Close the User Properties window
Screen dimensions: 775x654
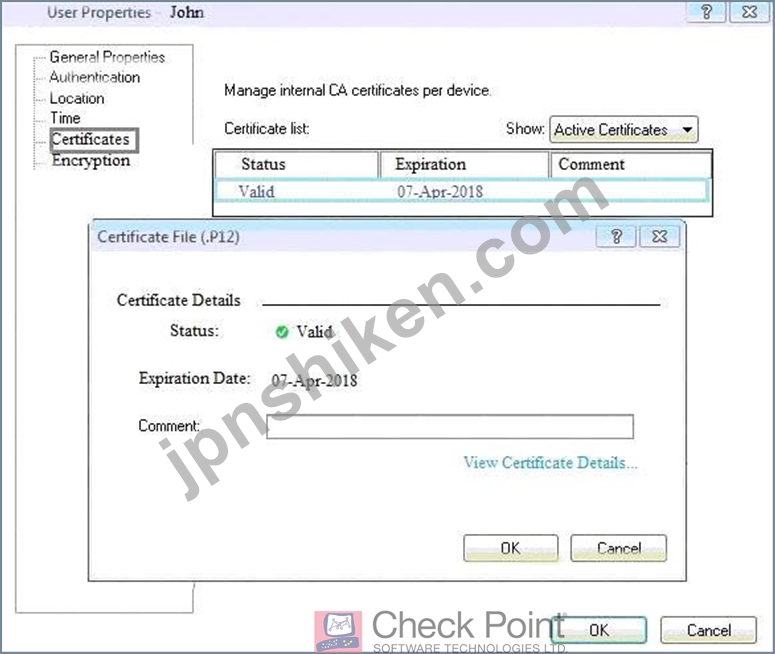coord(749,12)
